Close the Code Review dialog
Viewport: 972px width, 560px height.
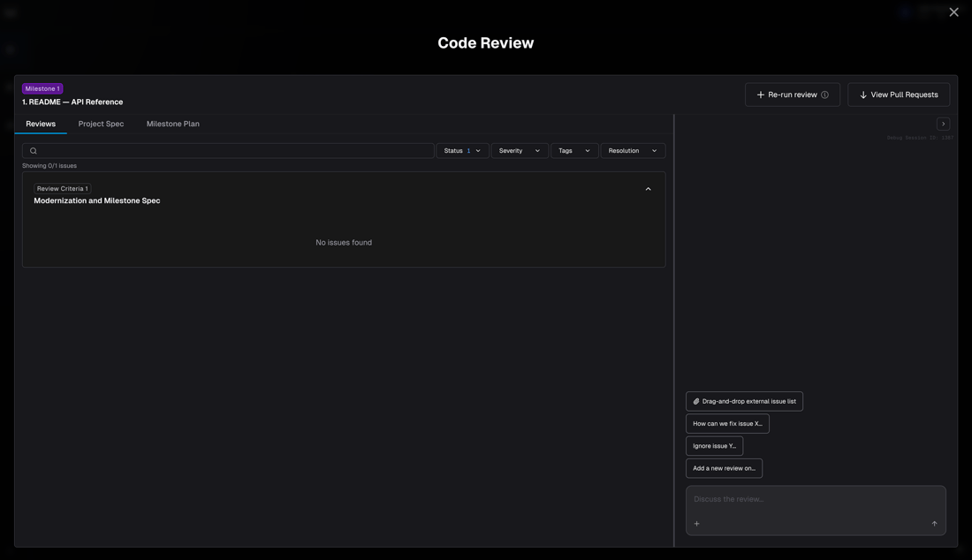[953, 12]
